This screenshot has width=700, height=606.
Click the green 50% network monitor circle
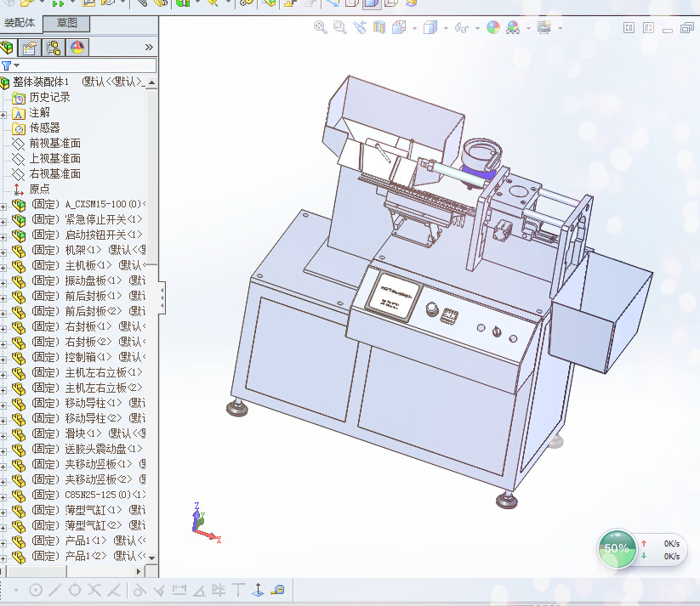tap(617, 548)
